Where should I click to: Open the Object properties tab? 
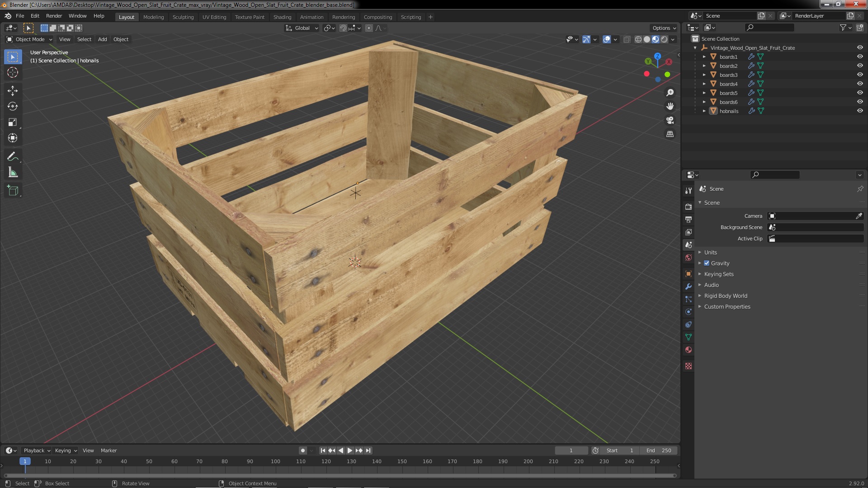tap(689, 274)
